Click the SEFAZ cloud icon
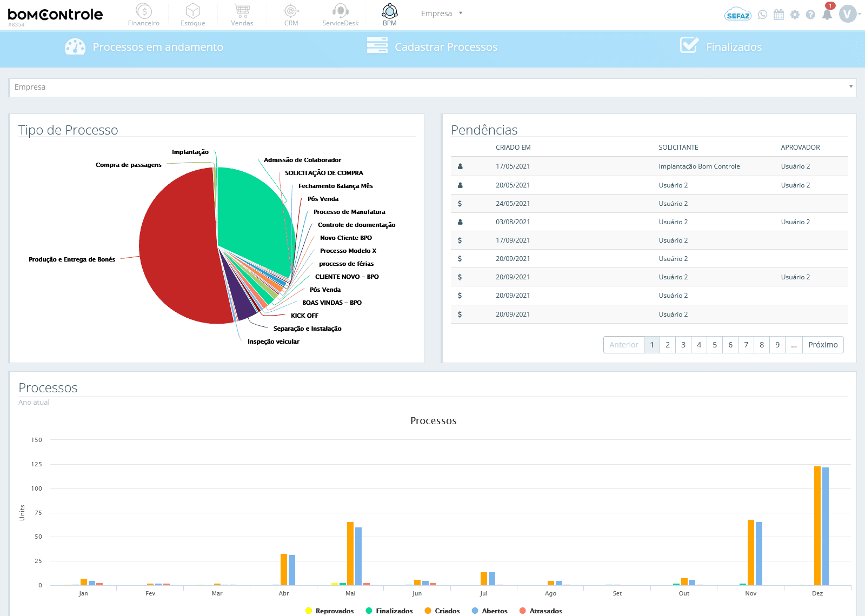 tap(738, 15)
